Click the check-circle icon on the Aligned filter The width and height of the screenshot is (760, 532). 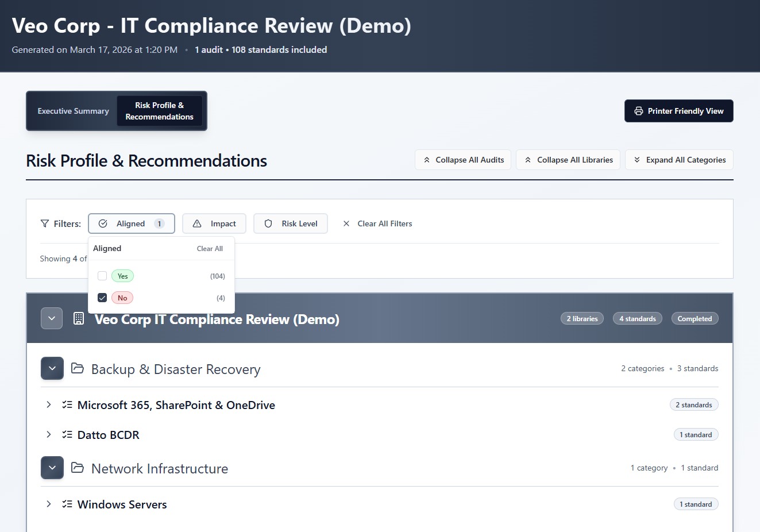(x=103, y=223)
